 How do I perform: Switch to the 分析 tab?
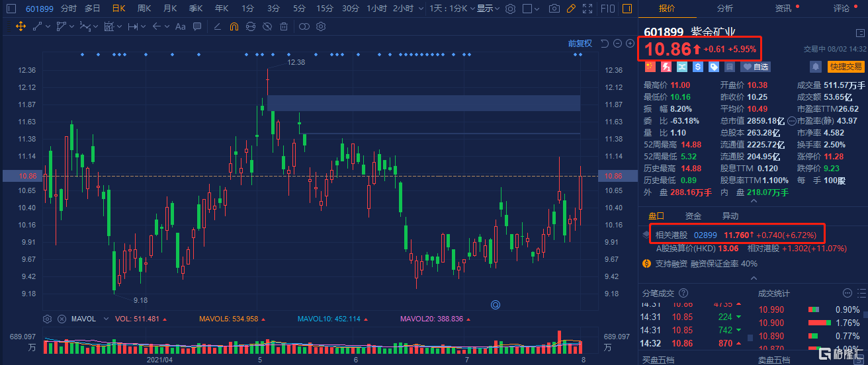click(x=724, y=9)
